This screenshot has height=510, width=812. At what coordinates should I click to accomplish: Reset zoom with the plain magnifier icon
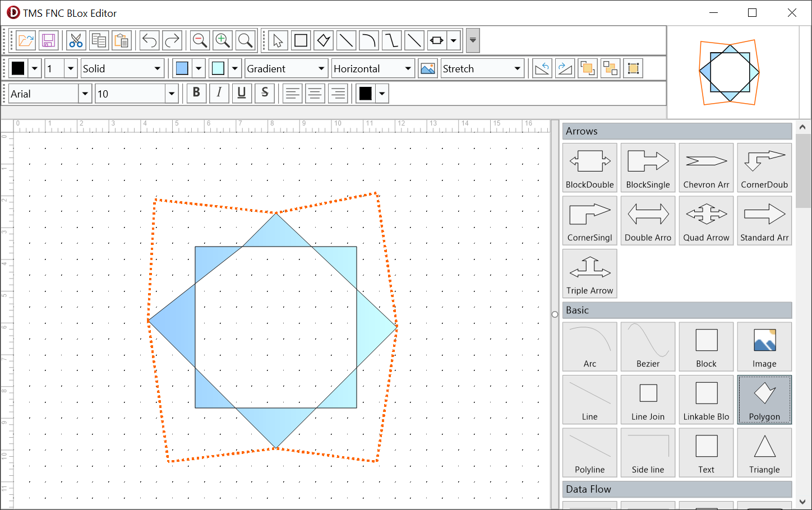245,40
